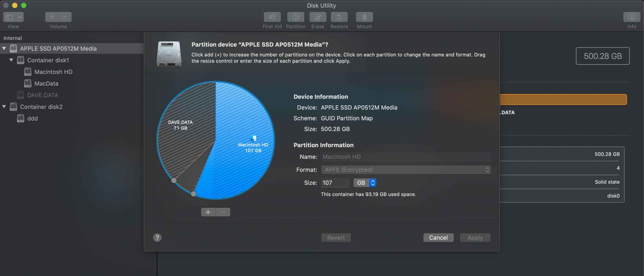Click the partition Name field
This screenshot has width=644, height=276.
point(406,157)
